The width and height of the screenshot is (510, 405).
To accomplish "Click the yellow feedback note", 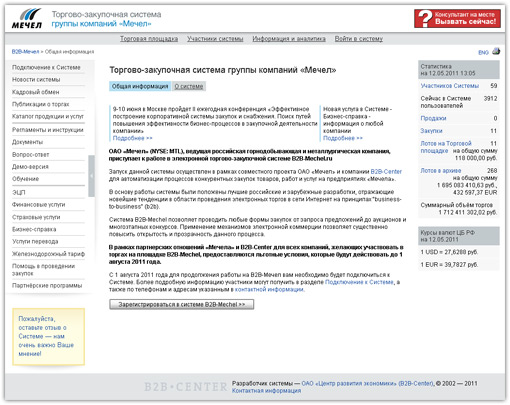I will pos(49,337).
